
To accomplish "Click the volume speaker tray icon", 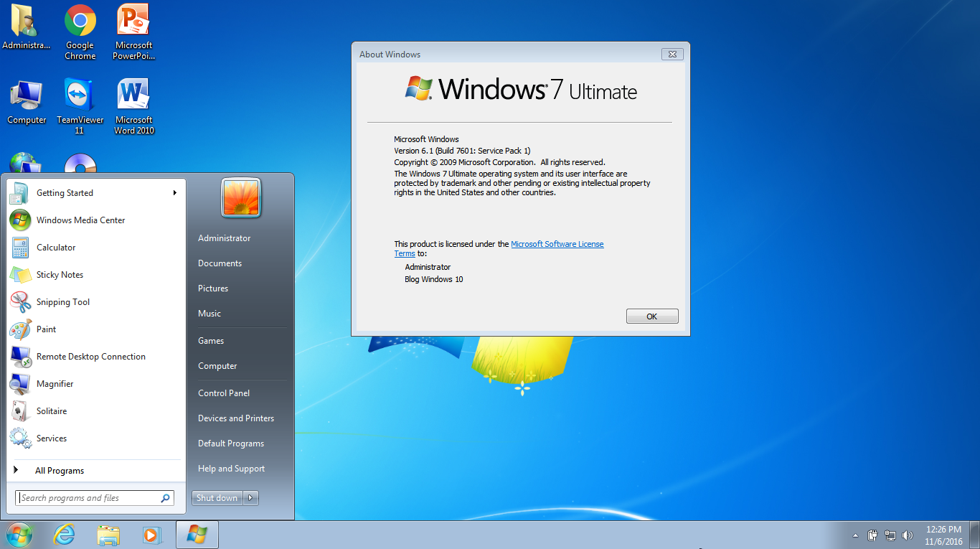I will pos(908,535).
